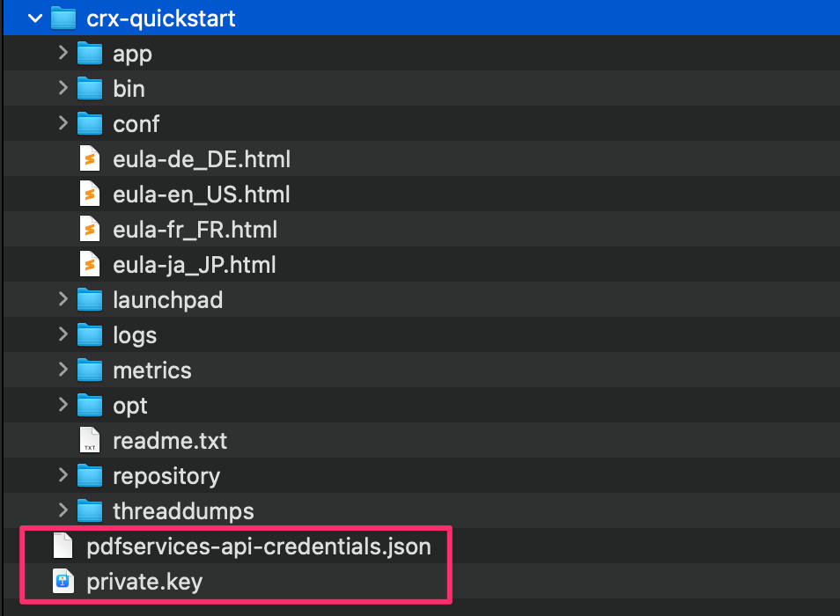840x616 pixels.
Task: Expand the conf folder
Action: click(x=62, y=124)
